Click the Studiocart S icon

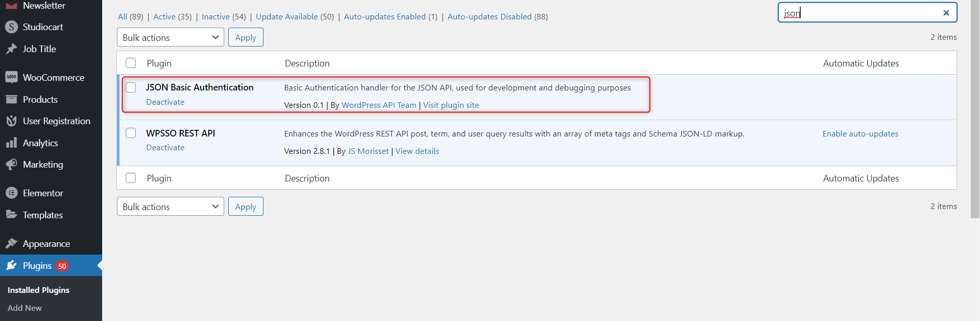pos(11,27)
